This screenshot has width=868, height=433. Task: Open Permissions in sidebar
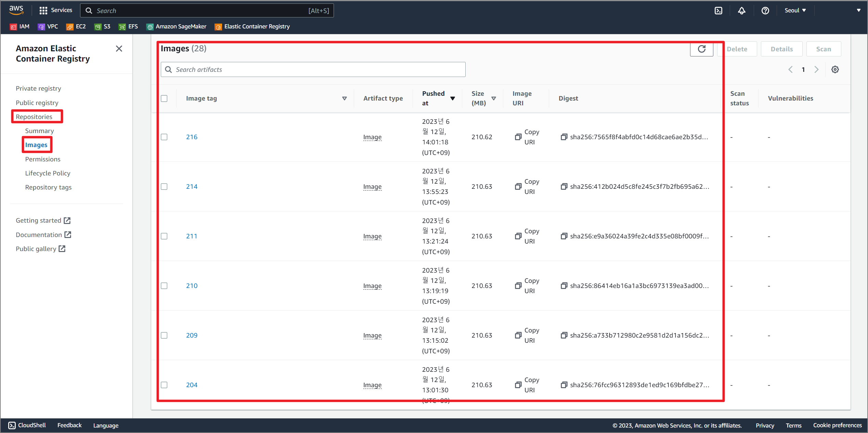pos(42,159)
